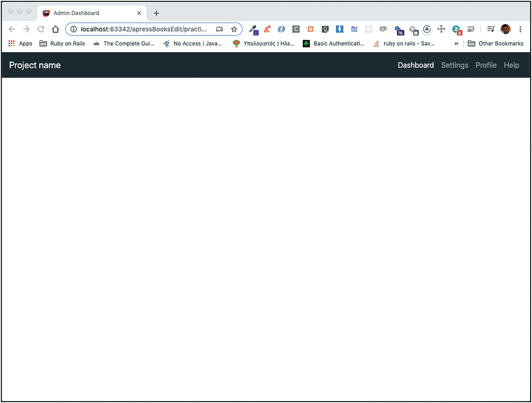This screenshot has height=403, width=532.
Task: Click the Project name brand link
Action: [x=35, y=65]
